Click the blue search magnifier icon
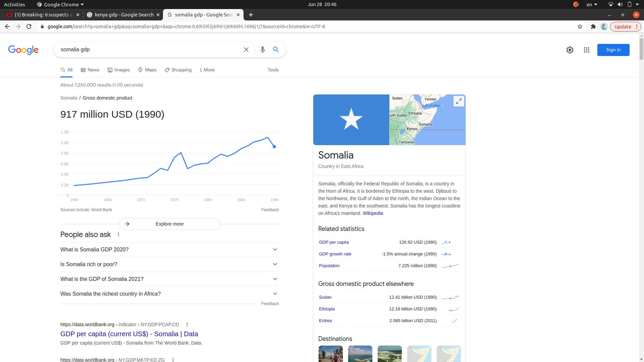Screen dimensions: 644x362 tap(276, 50)
